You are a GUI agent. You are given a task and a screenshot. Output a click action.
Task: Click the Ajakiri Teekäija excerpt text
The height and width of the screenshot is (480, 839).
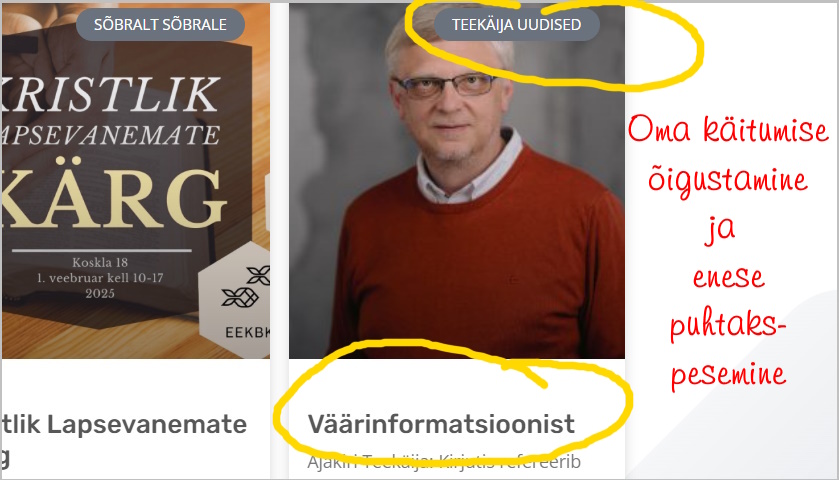(444, 461)
